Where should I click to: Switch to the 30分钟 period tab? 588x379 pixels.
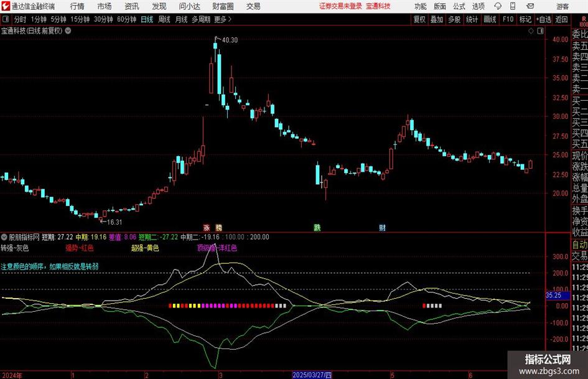(103, 19)
